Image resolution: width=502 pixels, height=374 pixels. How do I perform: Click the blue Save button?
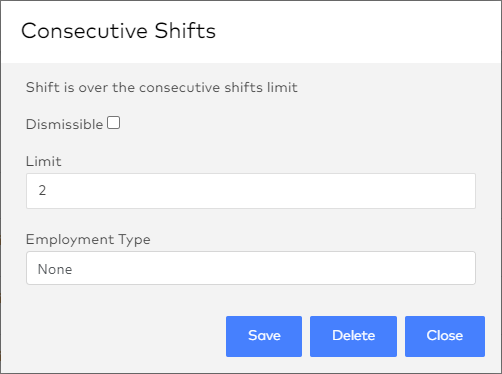pyautogui.click(x=264, y=336)
